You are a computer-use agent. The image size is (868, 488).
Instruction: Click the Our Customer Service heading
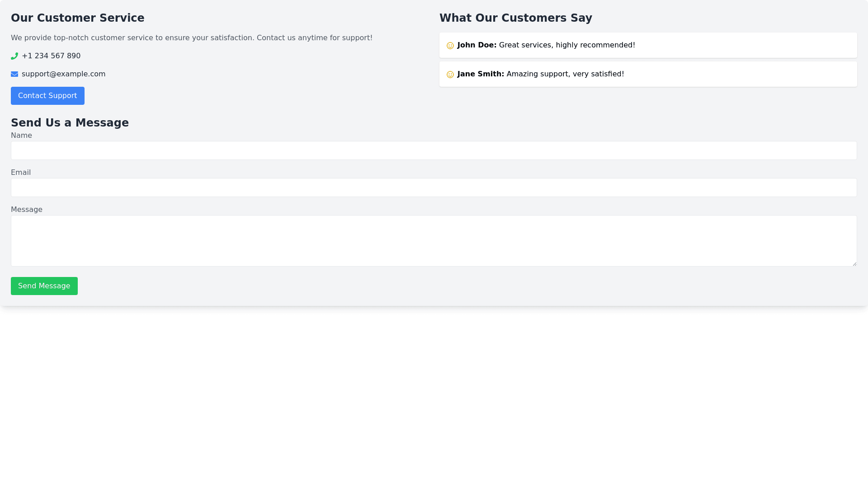tap(77, 18)
